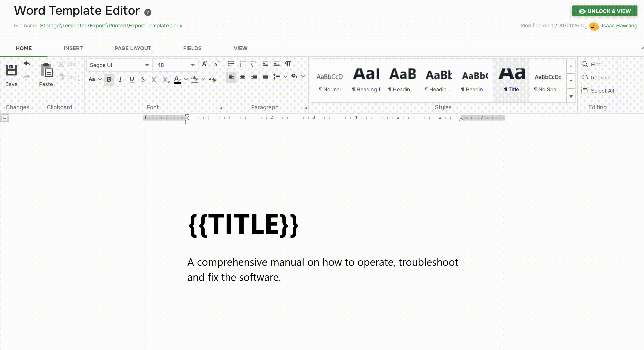Toggle Bold formatting
644x350 pixels.
(109, 79)
